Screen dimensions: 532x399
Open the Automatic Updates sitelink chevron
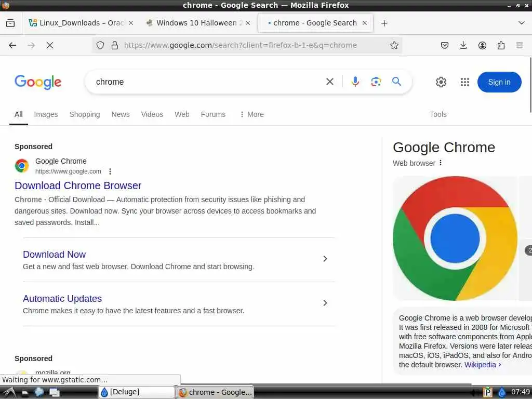click(325, 303)
